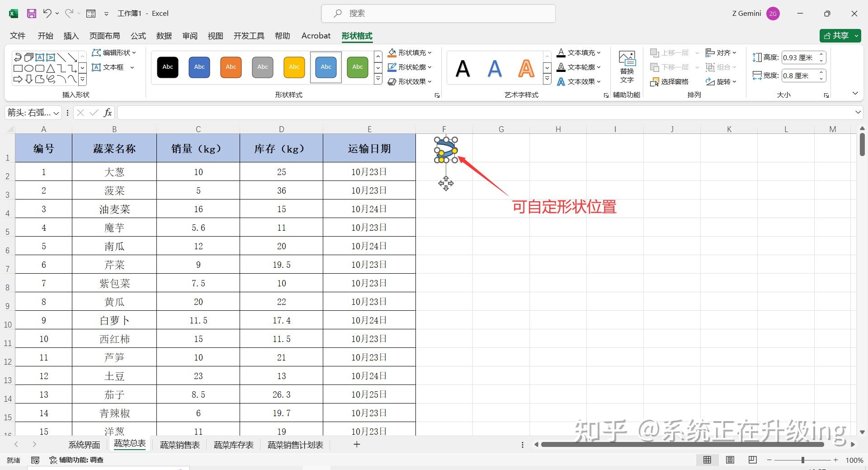Increase shape height with up stepper

[821, 54]
